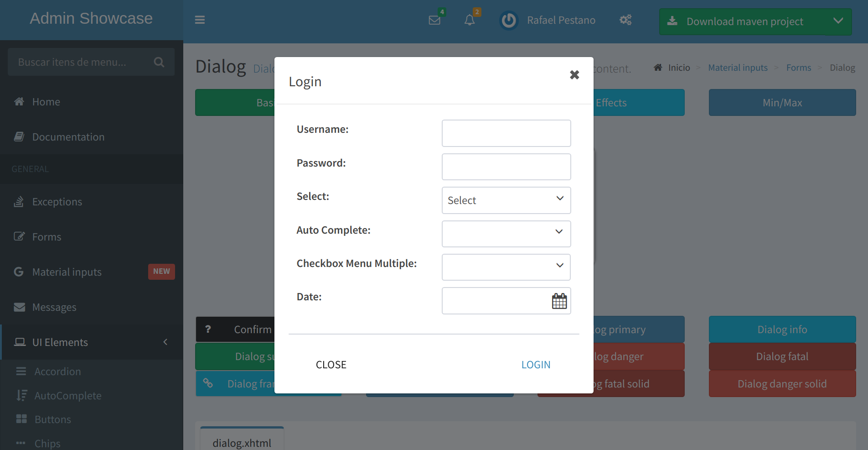Click the power button avatar next to Rafael Pestano
This screenshot has width=868, height=450.
click(509, 20)
